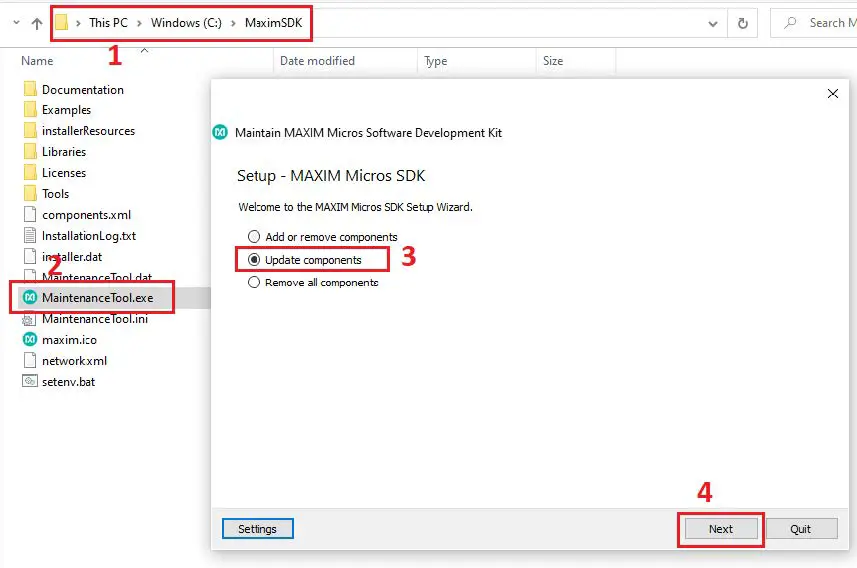Refresh the Explorer folder view
Image resolution: width=857 pixels, height=568 pixels.
pos(742,24)
